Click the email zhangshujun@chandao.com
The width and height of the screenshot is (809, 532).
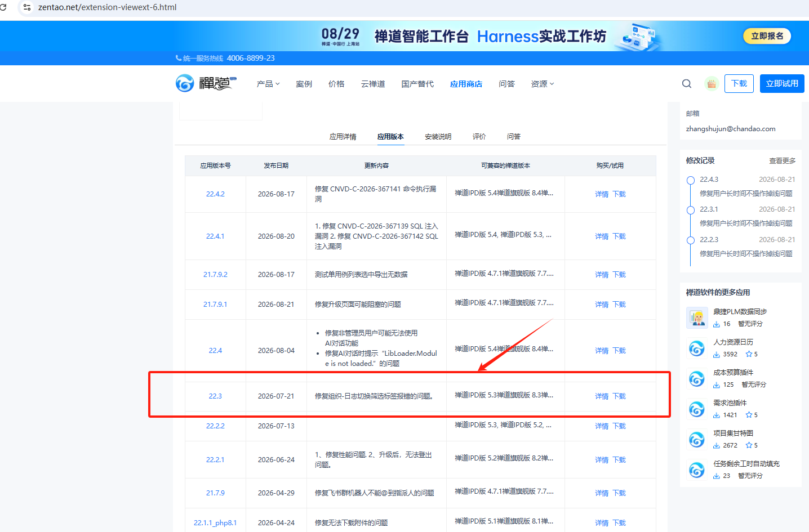731,129
